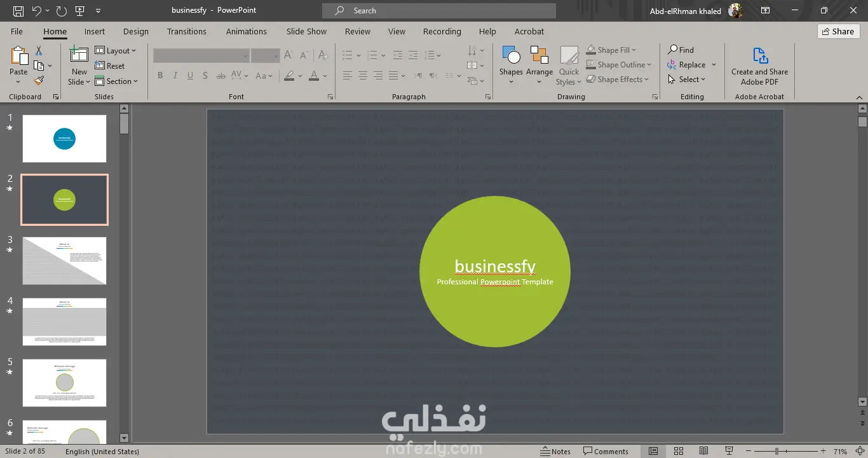Click the Copy icon
The width and height of the screenshot is (868, 458).
39,66
